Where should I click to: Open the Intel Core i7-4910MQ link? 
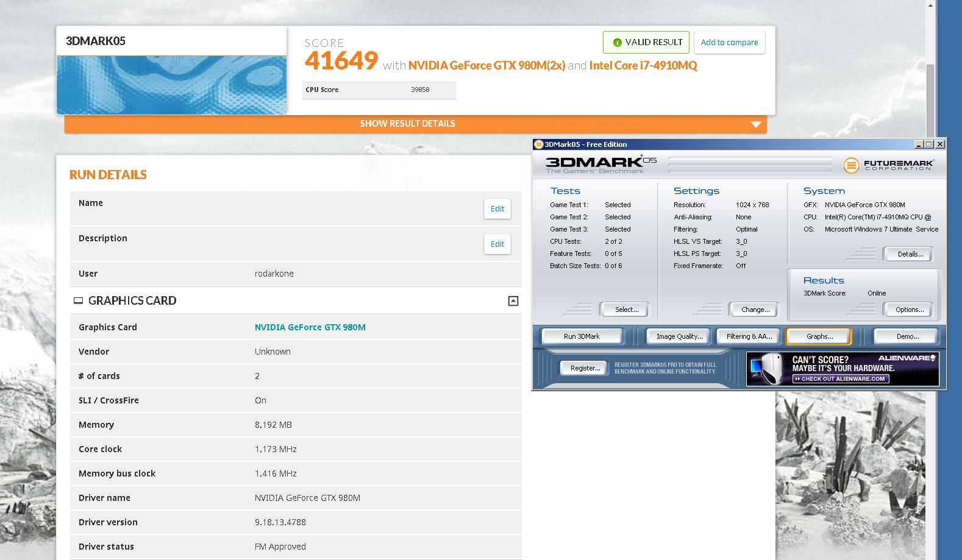(x=643, y=65)
